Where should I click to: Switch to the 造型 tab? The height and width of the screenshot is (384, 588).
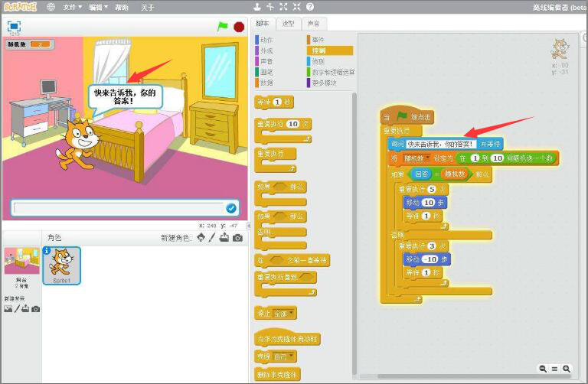(x=288, y=23)
